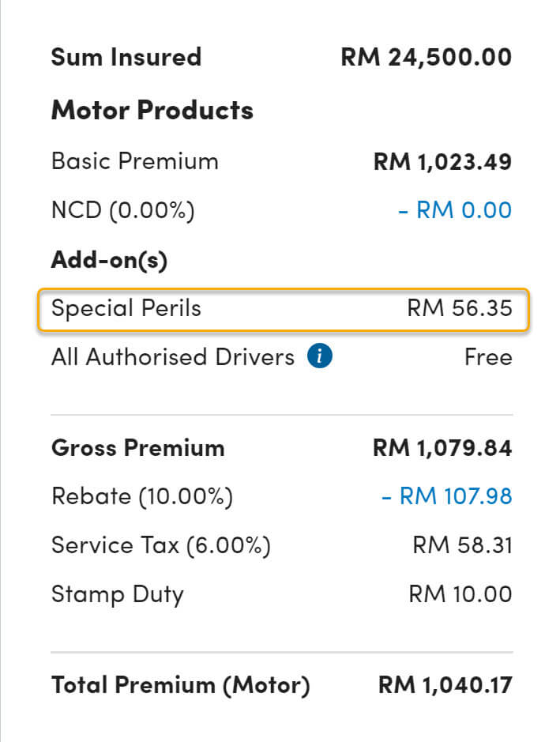Click the blue - RM 107.98 rebate amount

tap(447, 496)
